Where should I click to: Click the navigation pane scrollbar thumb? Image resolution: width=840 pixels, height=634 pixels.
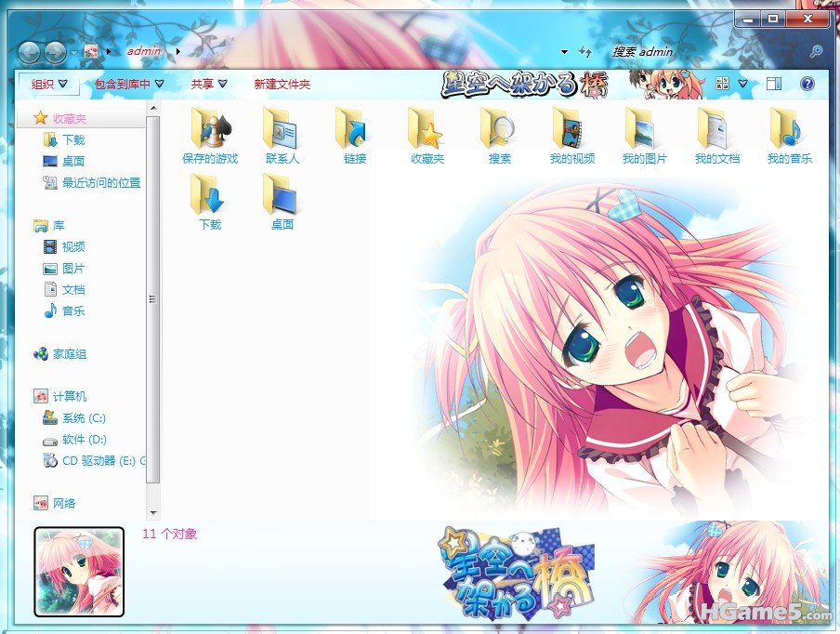click(153, 300)
